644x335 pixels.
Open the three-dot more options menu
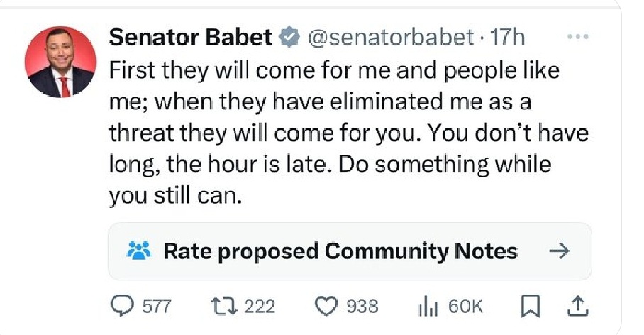point(581,35)
